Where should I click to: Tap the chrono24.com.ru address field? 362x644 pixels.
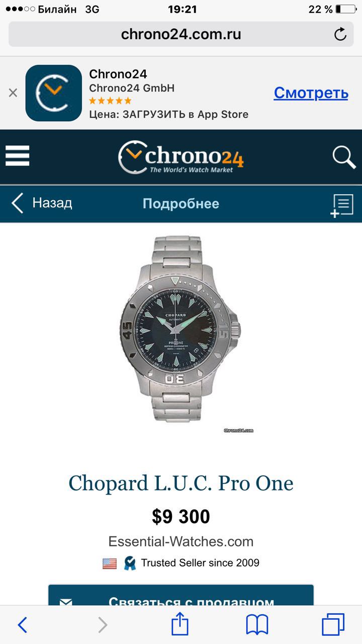click(181, 34)
